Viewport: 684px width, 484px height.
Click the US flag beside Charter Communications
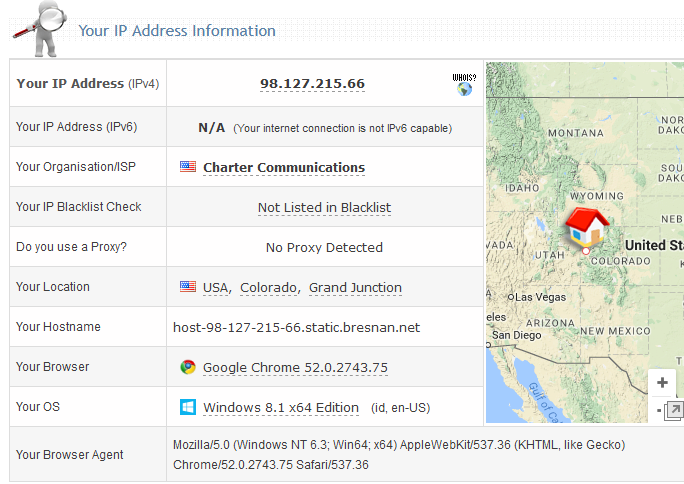tap(188, 167)
